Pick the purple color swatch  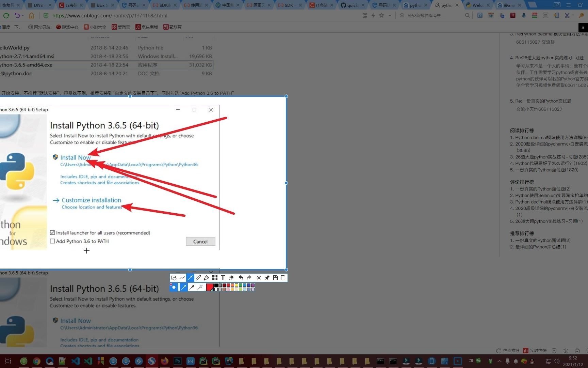pyautogui.click(x=252, y=285)
